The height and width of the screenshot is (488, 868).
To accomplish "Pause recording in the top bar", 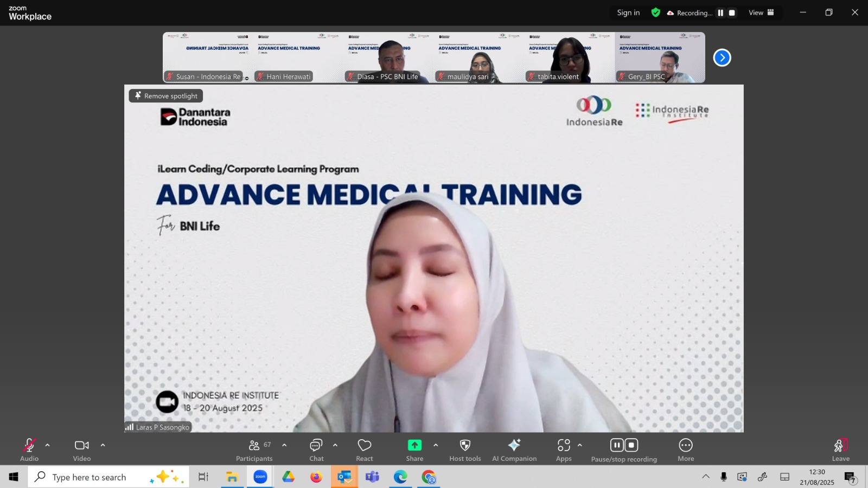I will tap(720, 13).
